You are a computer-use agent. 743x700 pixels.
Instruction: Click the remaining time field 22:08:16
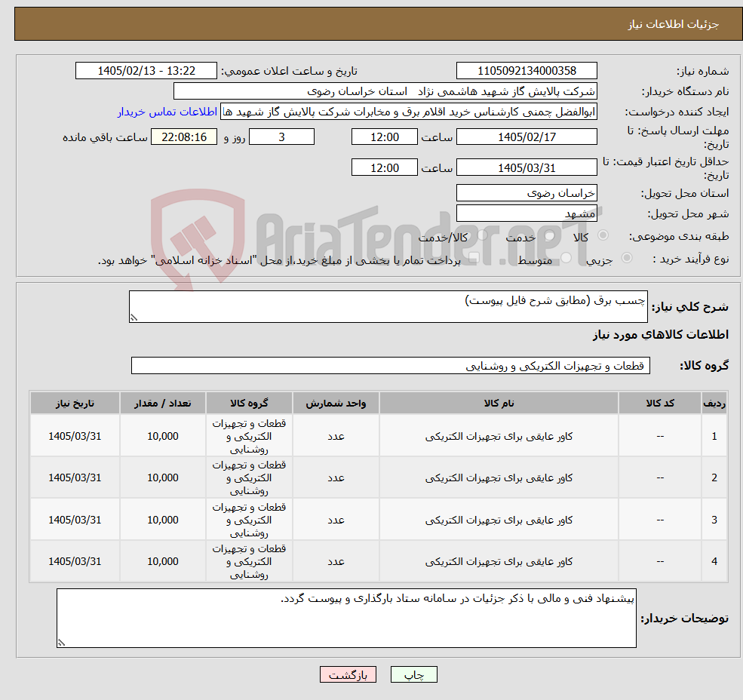184,137
